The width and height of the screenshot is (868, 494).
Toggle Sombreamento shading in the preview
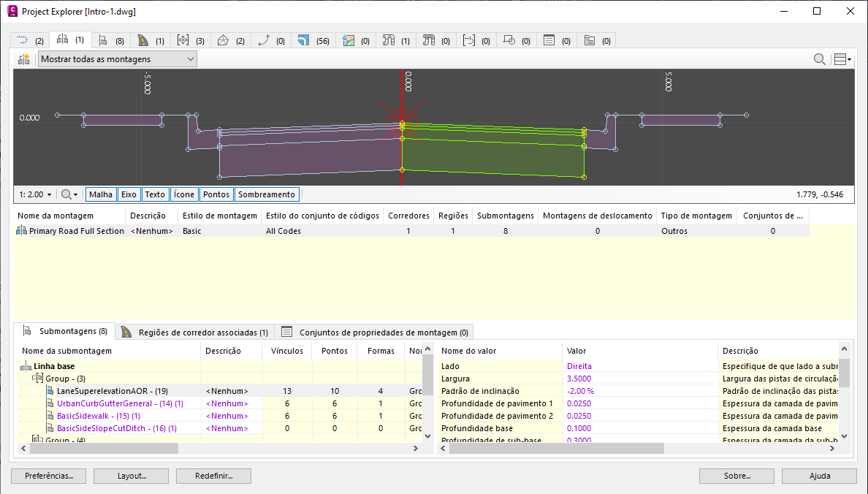point(267,194)
